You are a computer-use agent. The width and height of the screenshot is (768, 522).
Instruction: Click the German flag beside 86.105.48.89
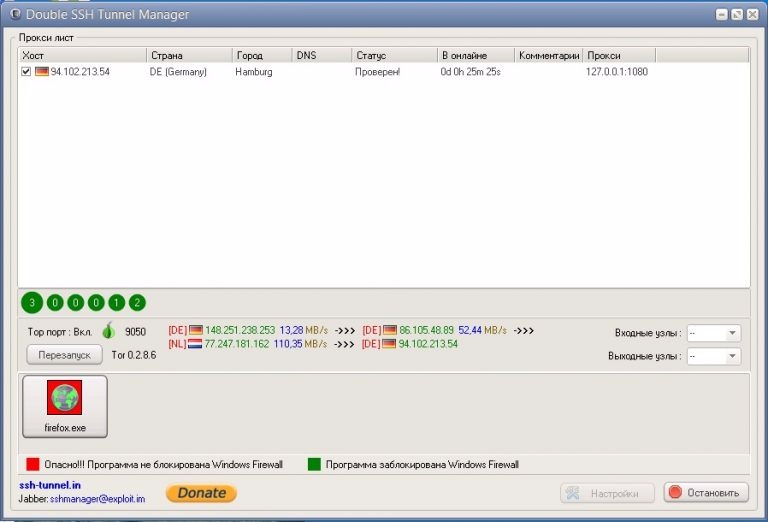pyautogui.click(x=390, y=330)
